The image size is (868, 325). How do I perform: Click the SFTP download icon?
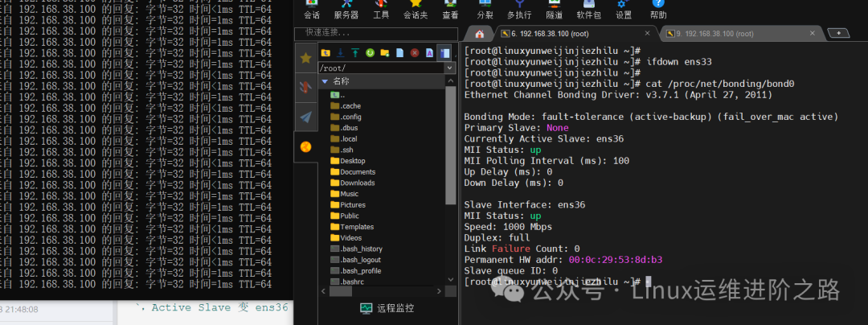341,53
